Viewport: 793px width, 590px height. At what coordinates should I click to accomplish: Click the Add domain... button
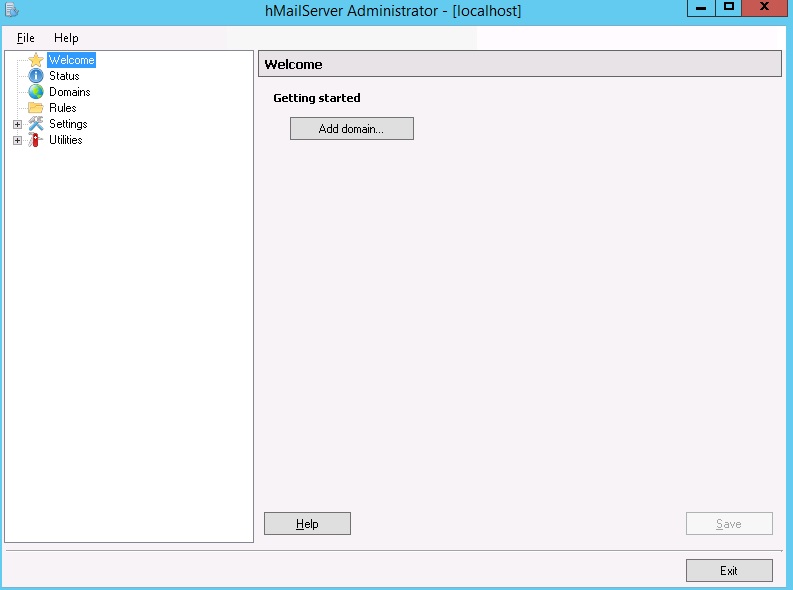351,128
